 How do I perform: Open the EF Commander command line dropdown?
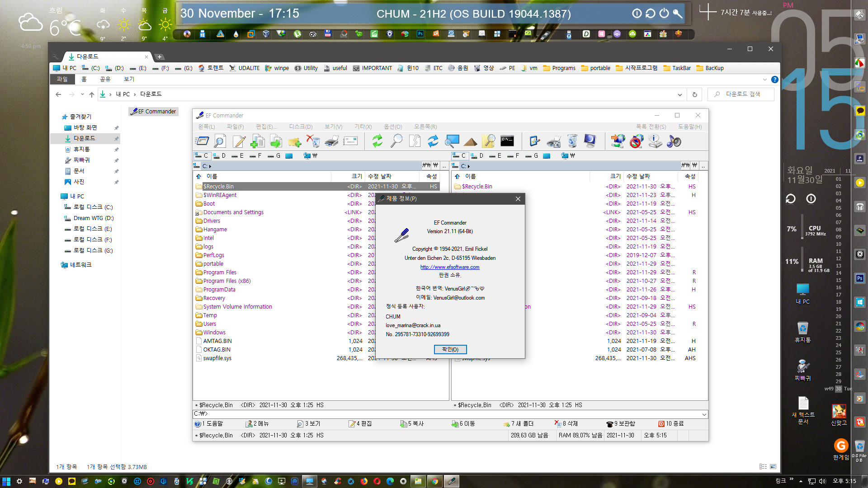[704, 414]
